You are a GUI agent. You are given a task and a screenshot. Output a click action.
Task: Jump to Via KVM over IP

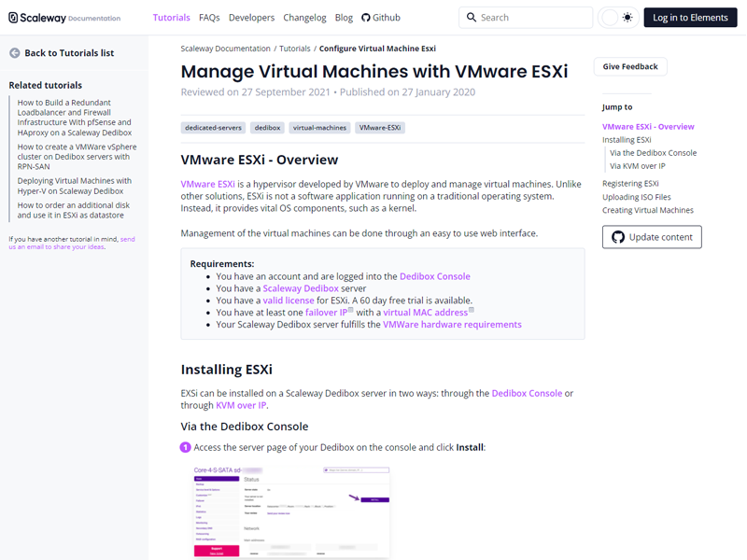tap(638, 166)
